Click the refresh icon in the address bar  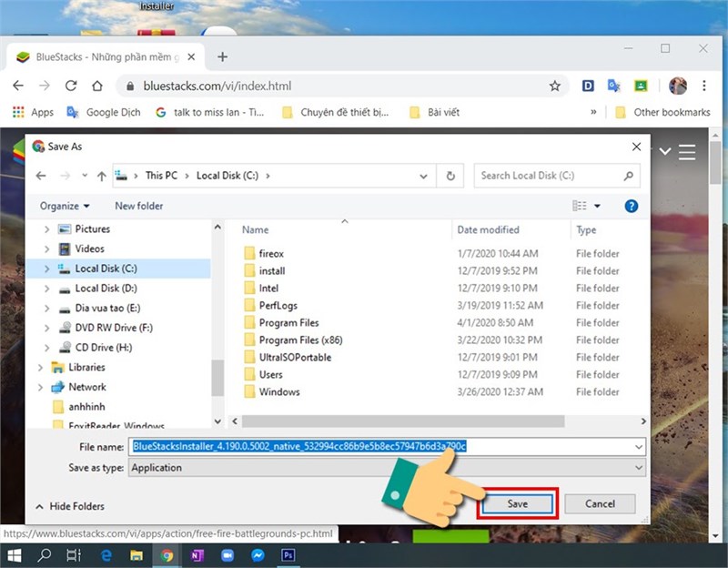450,176
